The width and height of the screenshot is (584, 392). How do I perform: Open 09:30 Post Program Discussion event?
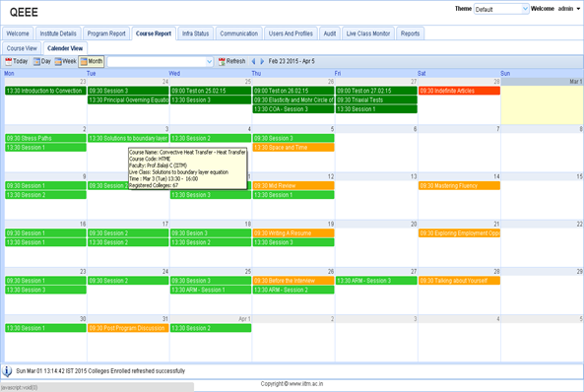pos(128,328)
